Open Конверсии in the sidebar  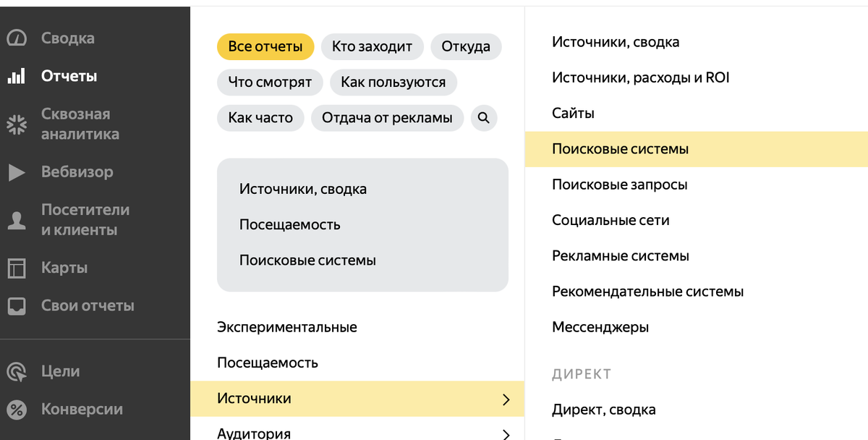(82, 410)
